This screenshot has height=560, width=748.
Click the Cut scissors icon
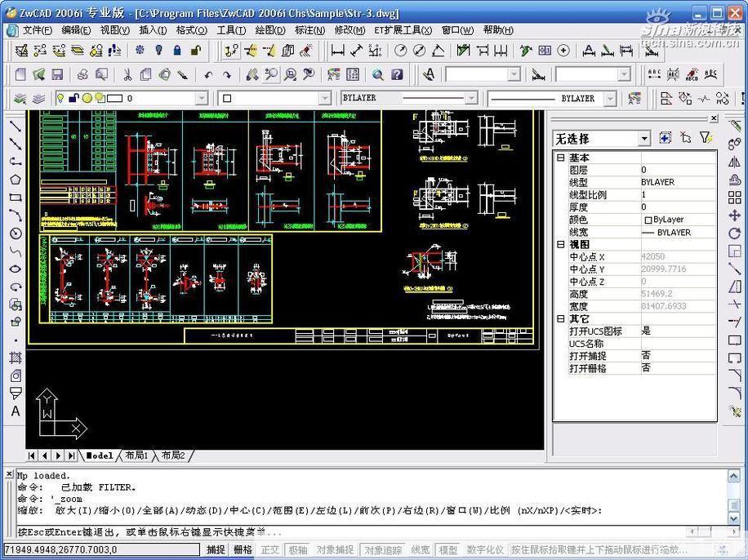point(127,74)
